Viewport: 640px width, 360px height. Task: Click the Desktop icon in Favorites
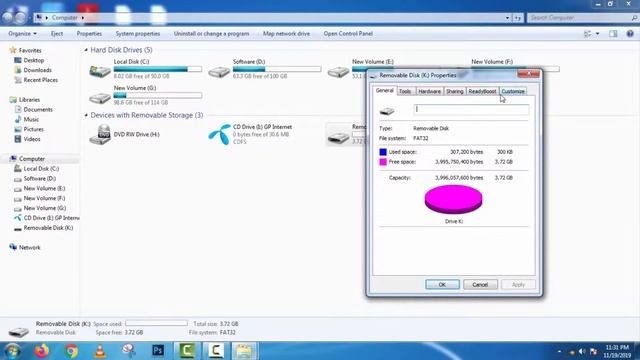tap(18, 60)
